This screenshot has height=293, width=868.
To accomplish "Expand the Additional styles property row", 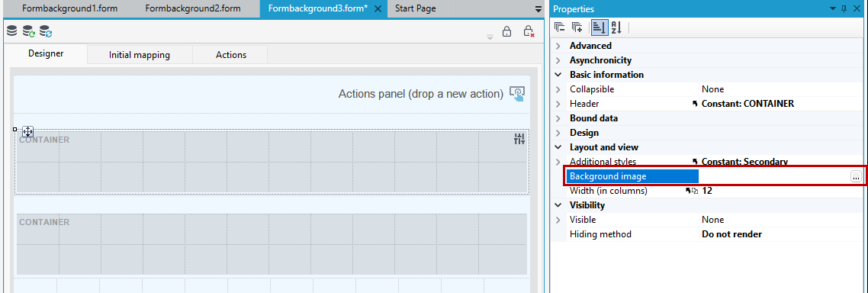I will click(x=558, y=162).
